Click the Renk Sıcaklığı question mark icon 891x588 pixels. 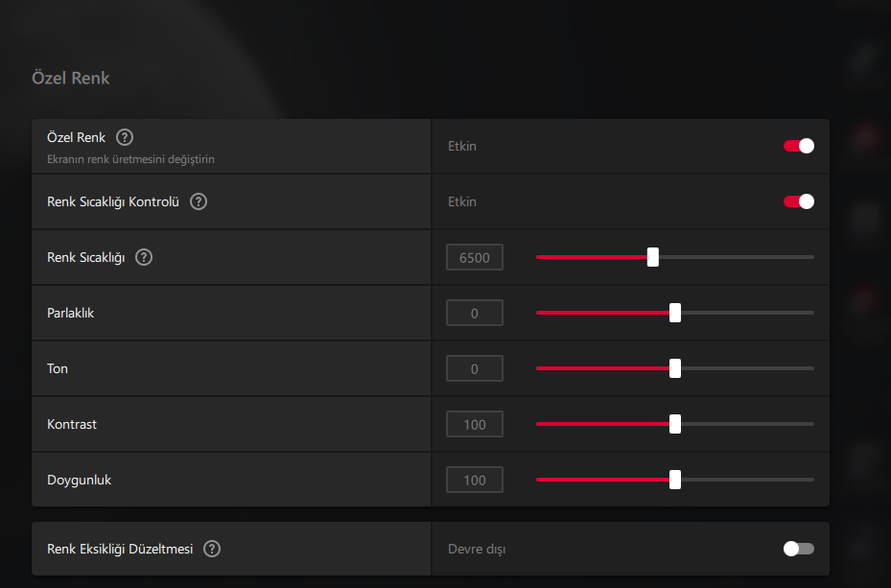coord(144,257)
